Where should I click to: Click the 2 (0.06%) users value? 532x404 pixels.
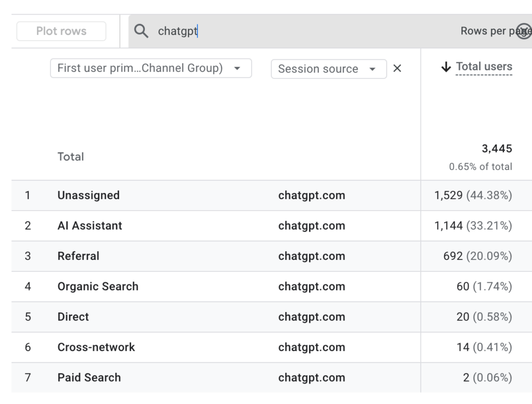[x=487, y=377]
